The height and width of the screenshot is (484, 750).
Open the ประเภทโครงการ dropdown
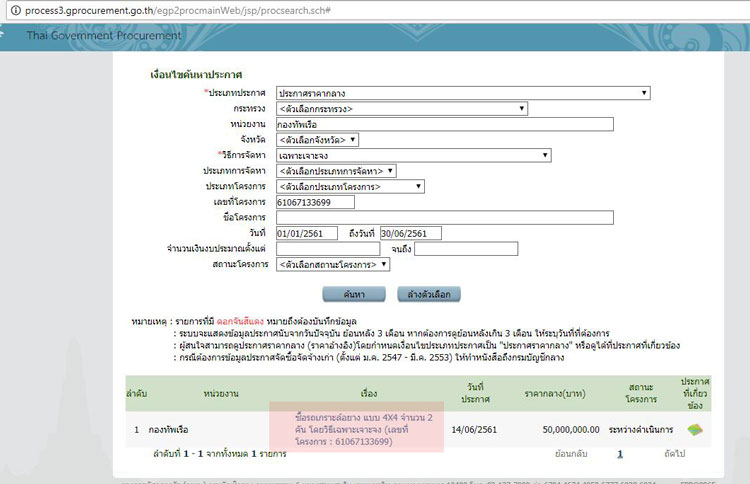coord(350,186)
